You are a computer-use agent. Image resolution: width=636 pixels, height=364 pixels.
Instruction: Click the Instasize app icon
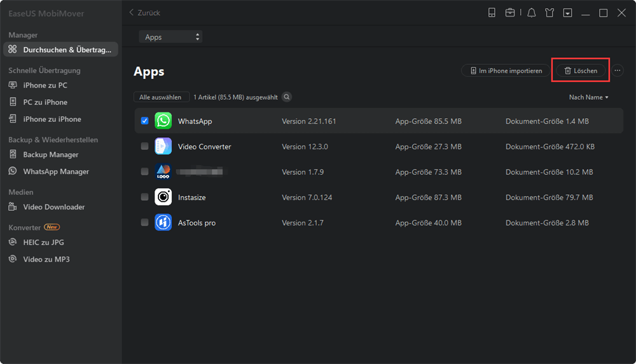[163, 197]
